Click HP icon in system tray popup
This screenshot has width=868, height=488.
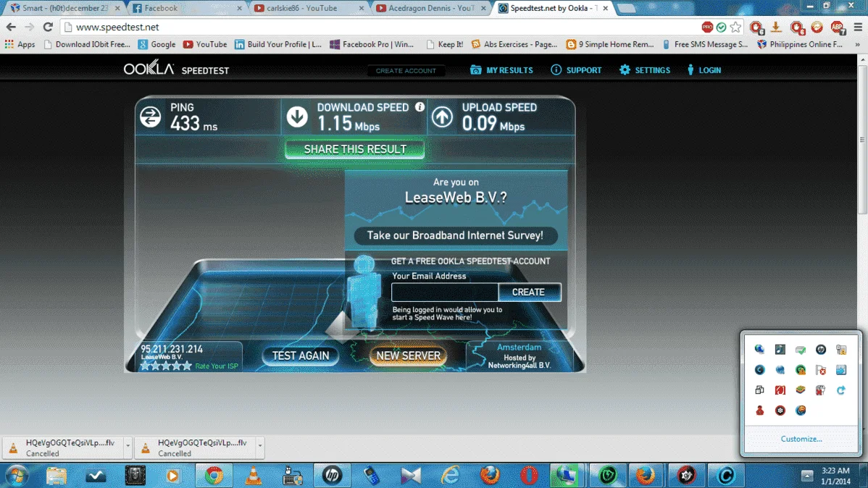pos(821,350)
